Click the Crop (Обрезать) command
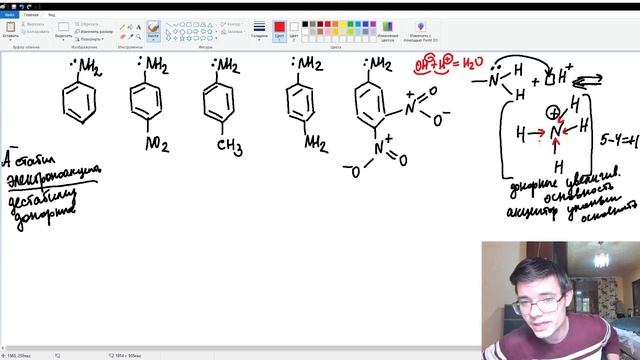Image resolution: width=640 pixels, height=360 pixels. point(86,24)
